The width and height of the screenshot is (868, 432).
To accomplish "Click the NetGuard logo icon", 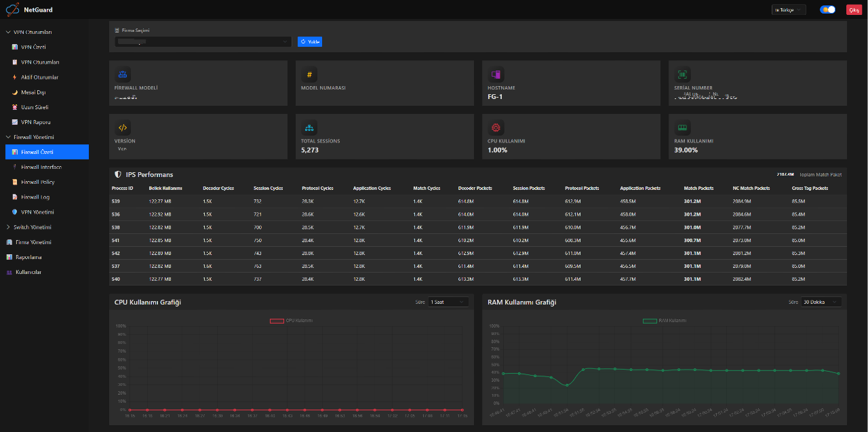I will point(13,9).
